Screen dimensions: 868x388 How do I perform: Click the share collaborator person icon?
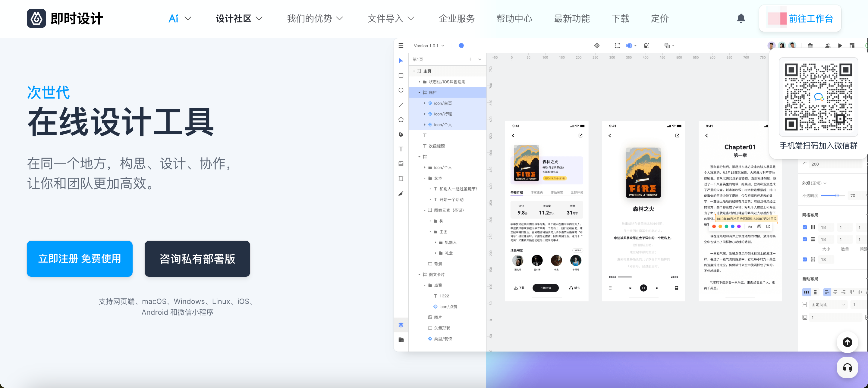point(828,45)
